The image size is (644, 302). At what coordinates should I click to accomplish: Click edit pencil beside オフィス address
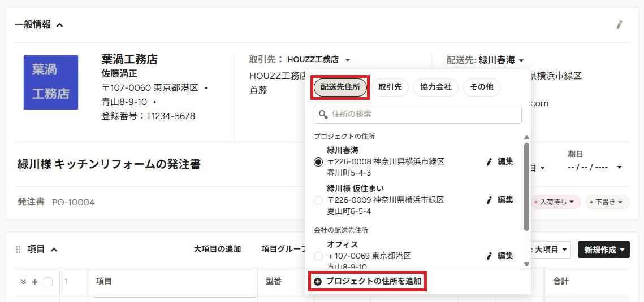click(x=489, y=256)
